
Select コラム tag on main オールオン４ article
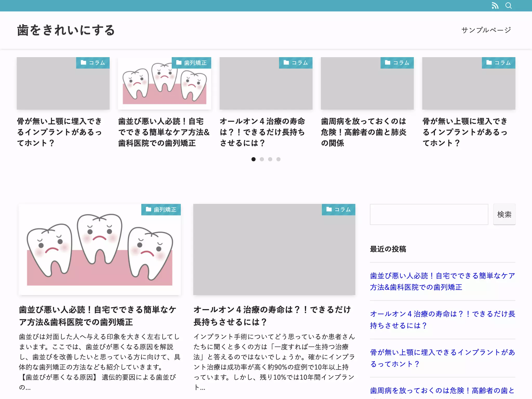pyautogui.click(x=338, y=210)
